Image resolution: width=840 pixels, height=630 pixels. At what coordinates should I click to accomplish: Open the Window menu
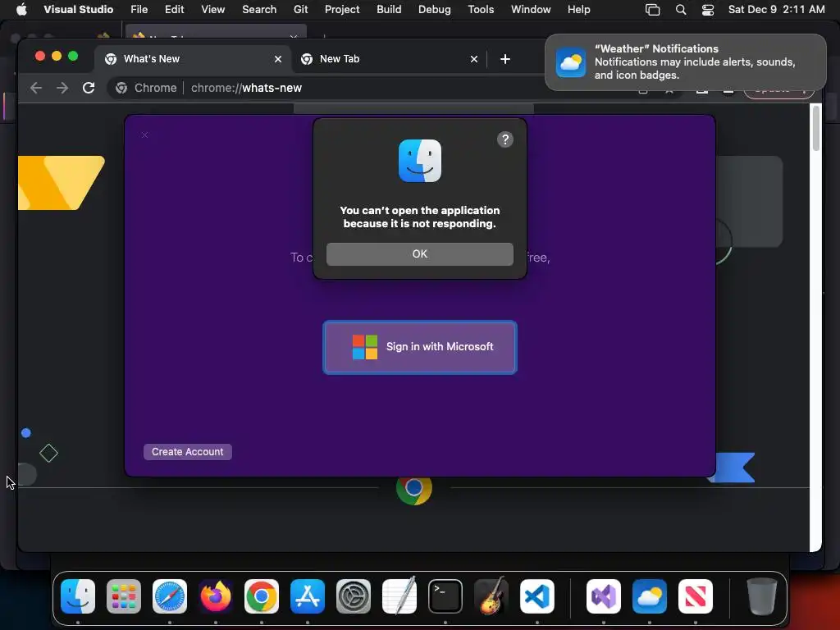[x=531, y=9]
